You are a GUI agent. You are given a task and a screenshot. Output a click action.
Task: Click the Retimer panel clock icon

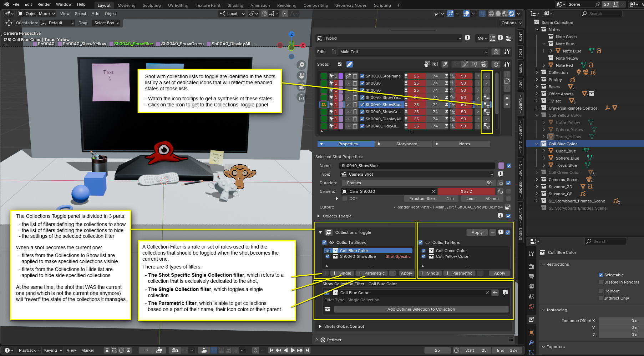click(x=323, y=340)
